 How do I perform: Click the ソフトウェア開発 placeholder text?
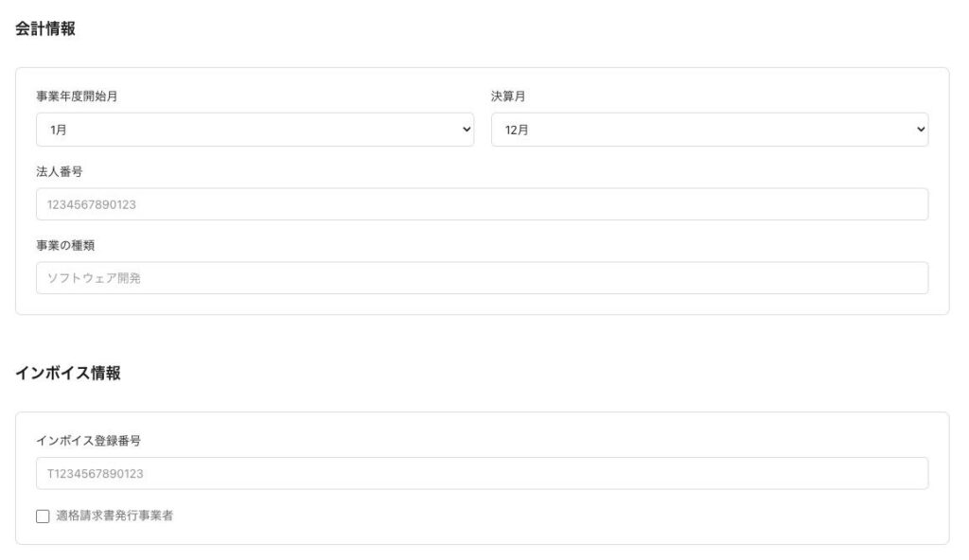click(x=94, y=278)
